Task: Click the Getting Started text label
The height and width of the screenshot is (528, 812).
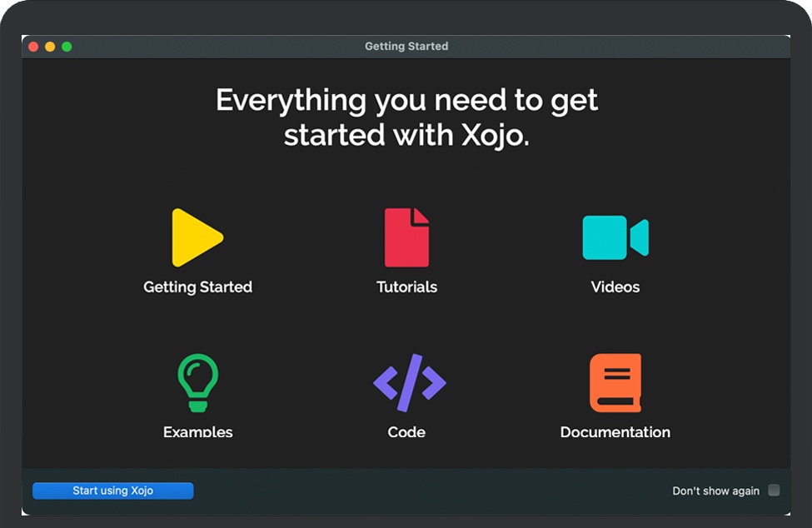Action: pyautogui.click(x=197, y=287)
